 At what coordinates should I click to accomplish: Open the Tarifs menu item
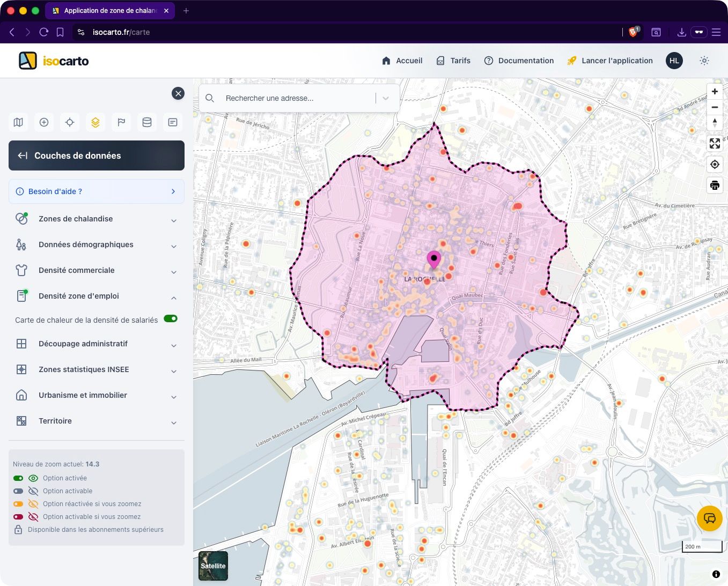453,61
